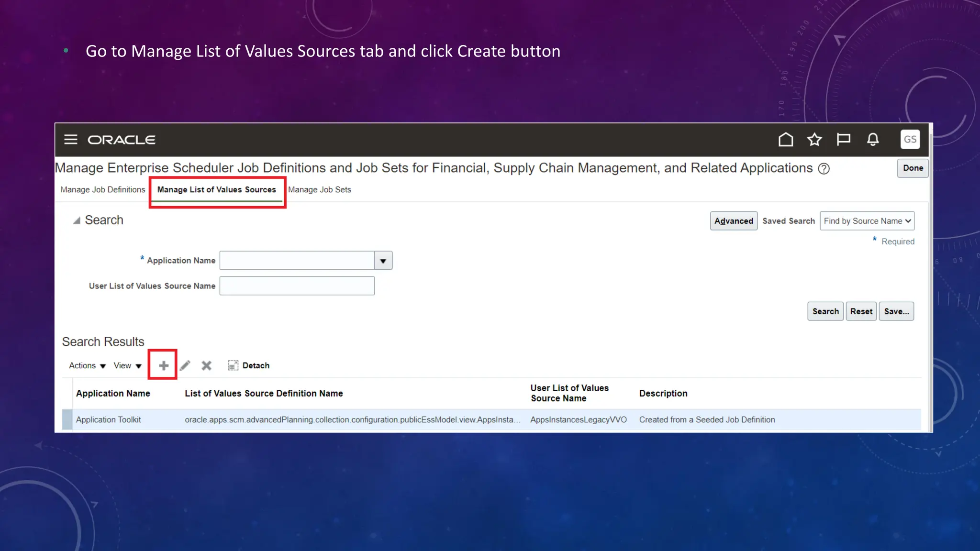Focus User List of Values Source Name field
Image resolution: width=980 pixels, height=551 pixels.
pos(297,286)
